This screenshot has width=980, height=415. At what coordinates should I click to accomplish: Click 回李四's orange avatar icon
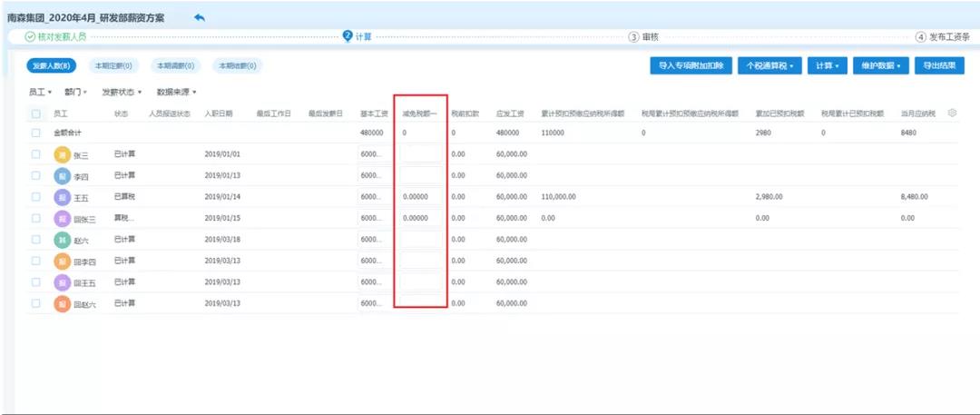[x=62, y=262]
